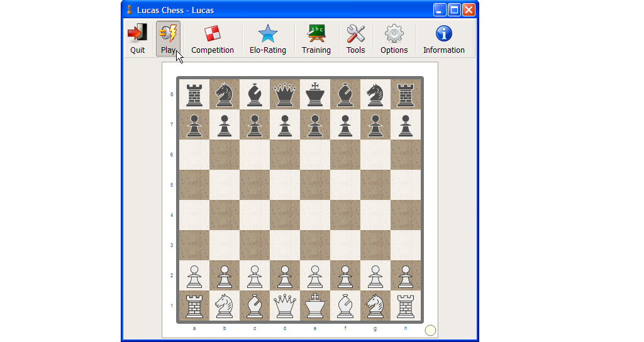
Task: Select the white bishop on c1
Action: tap(255, 306)
